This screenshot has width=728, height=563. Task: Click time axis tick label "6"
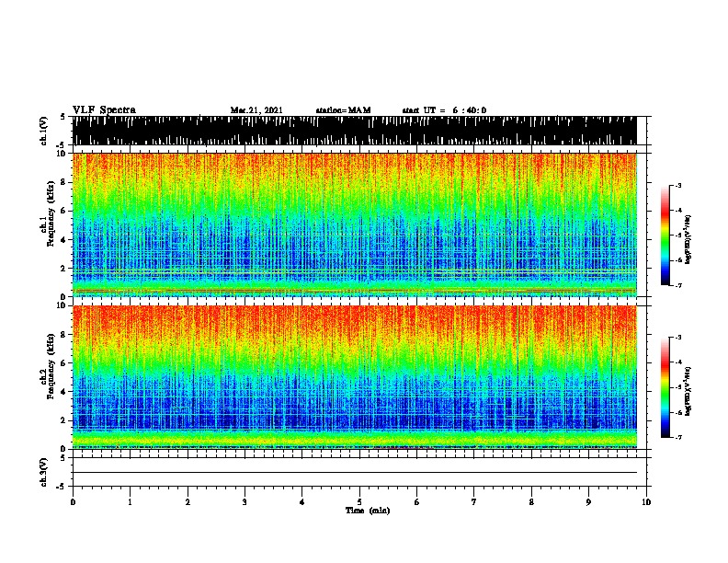(x=417, y=502)
